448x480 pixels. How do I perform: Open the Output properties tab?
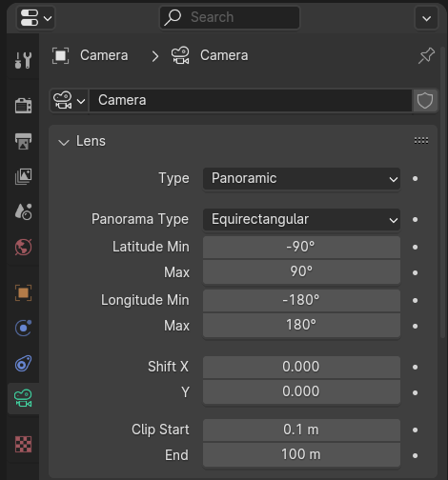23,141
